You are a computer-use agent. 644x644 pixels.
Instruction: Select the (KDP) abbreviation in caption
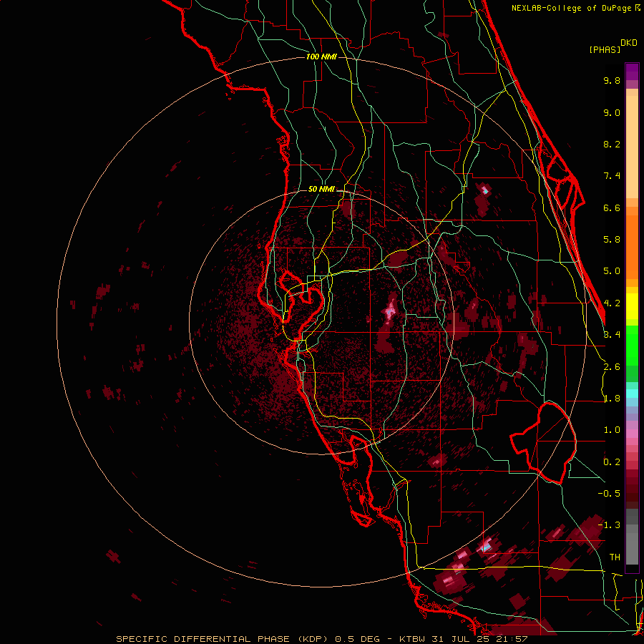pos(313,639)
